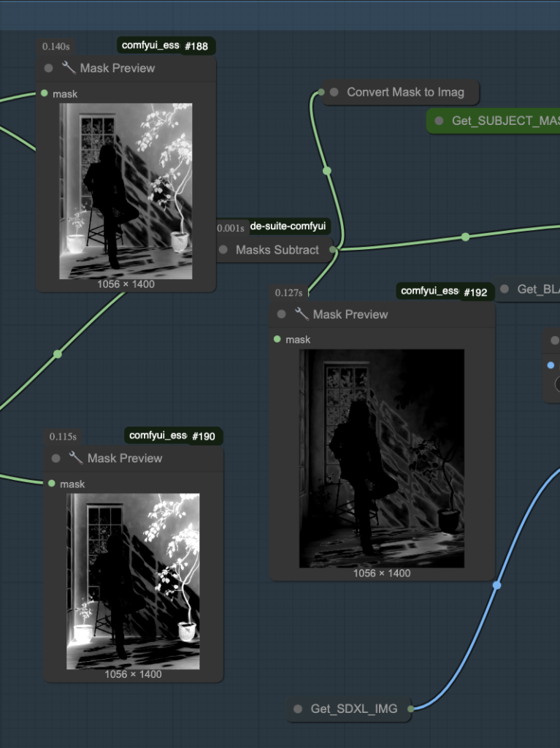Click mask input label on node #192
Viewport: 560px width, 748px height.
298,340
